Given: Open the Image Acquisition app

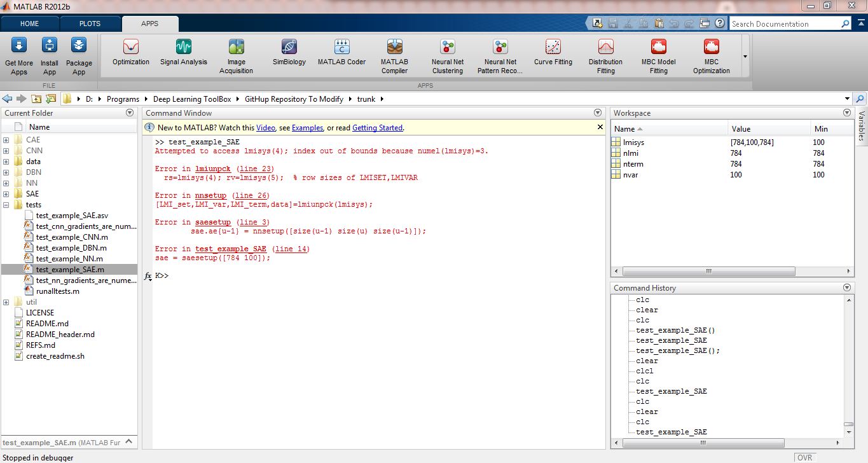Looking at the screenshot, I should tap(237, 56).
